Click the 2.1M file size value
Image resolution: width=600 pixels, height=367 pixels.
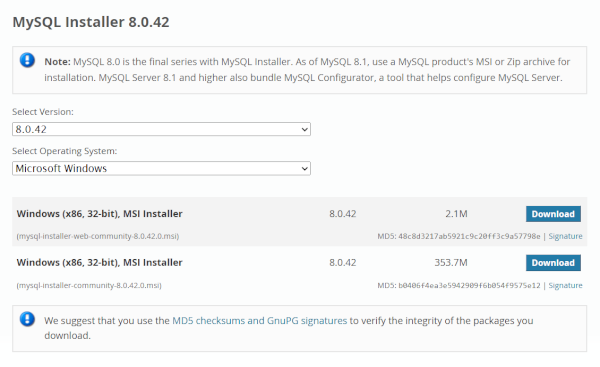coord(456,214)
